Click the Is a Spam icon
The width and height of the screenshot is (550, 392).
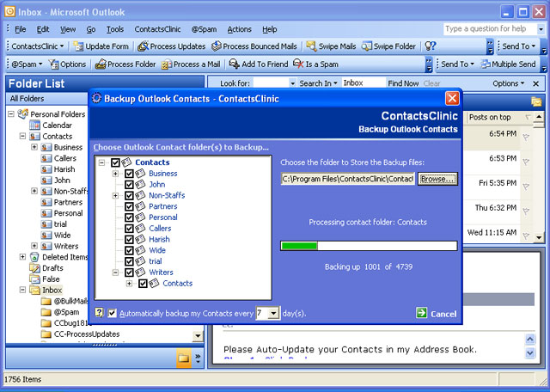point(298,64)
